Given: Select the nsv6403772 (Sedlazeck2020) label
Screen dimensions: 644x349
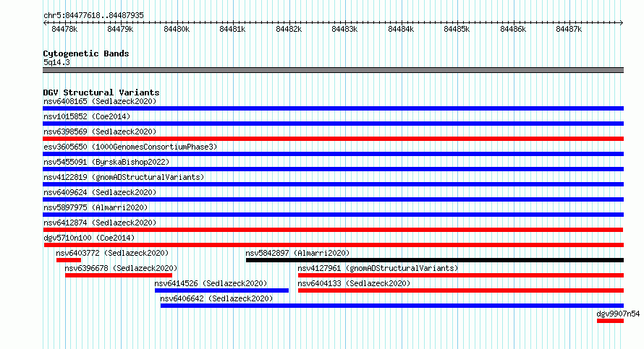Looking at the screenshot, I should pyautogui.click(x=112, y=253).
